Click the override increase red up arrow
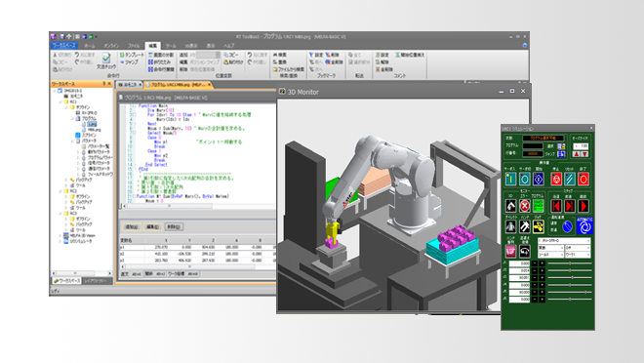The width and height of the screenshot is (644, 363). [577, 154]
